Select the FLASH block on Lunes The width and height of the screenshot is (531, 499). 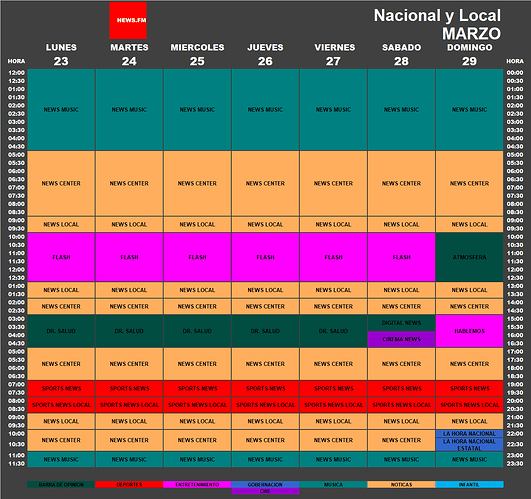point(61,257)
